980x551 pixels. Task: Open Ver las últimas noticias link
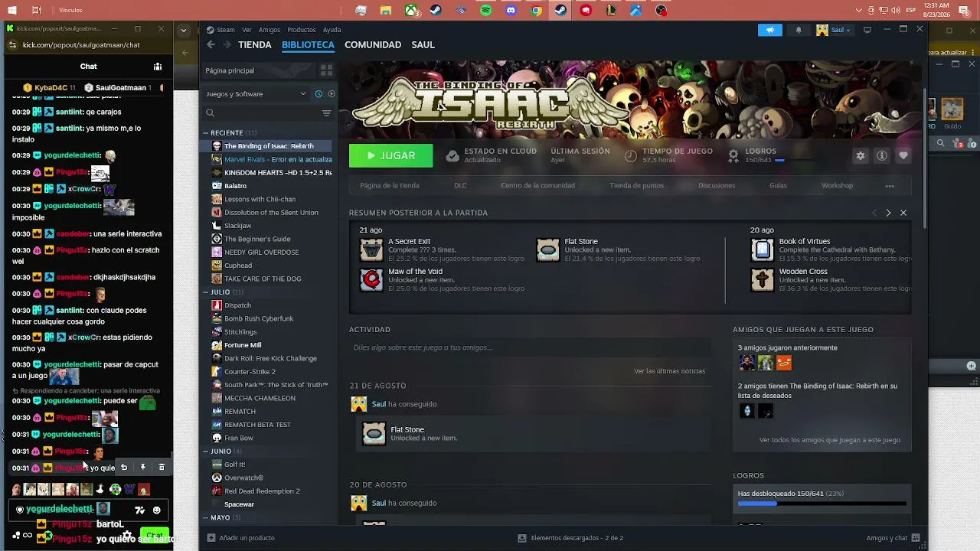tap(669, 371)
